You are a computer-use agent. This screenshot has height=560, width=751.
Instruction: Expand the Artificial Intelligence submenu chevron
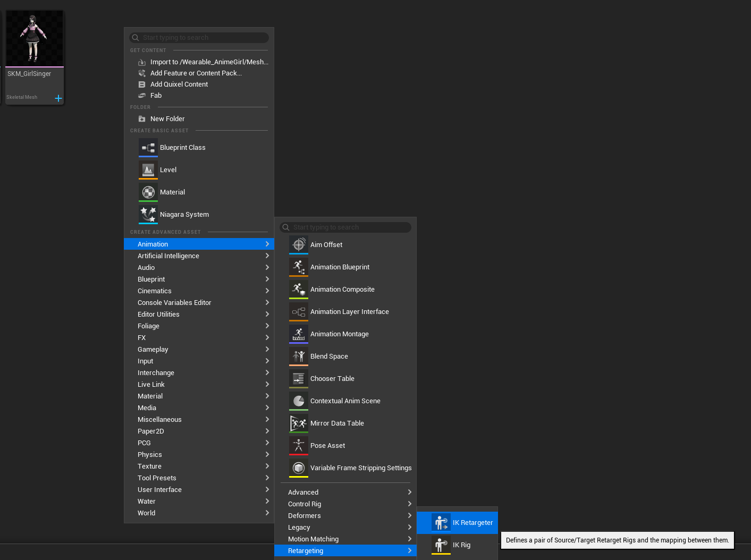coord(267,256)
